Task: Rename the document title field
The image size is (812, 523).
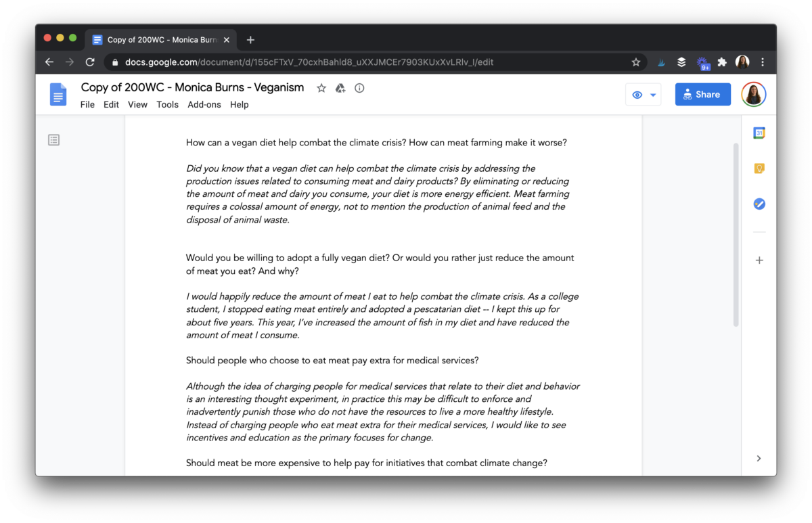Action: [x=191, y=87]
